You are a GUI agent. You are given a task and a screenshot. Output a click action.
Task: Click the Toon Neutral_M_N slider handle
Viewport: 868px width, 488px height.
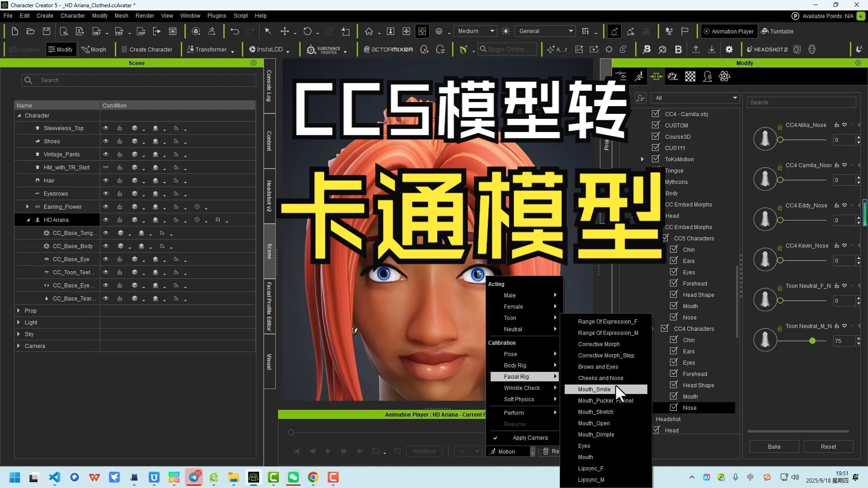812,341
